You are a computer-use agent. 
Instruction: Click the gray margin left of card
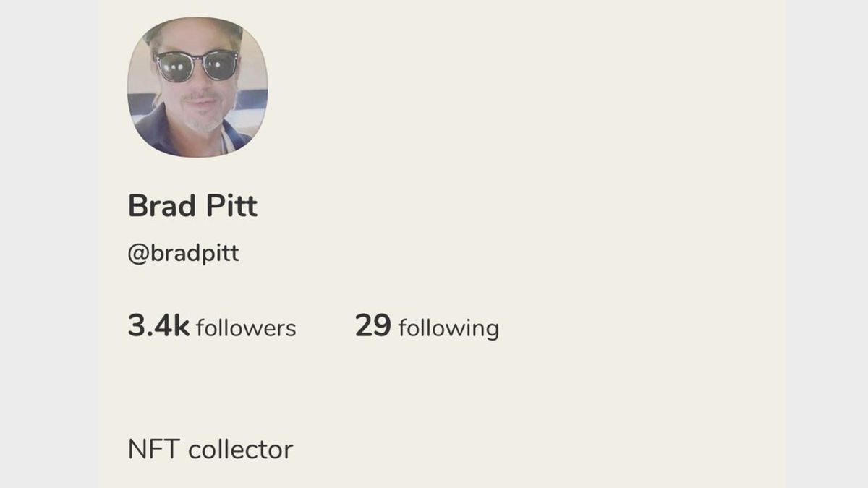[x=49, y=244]
